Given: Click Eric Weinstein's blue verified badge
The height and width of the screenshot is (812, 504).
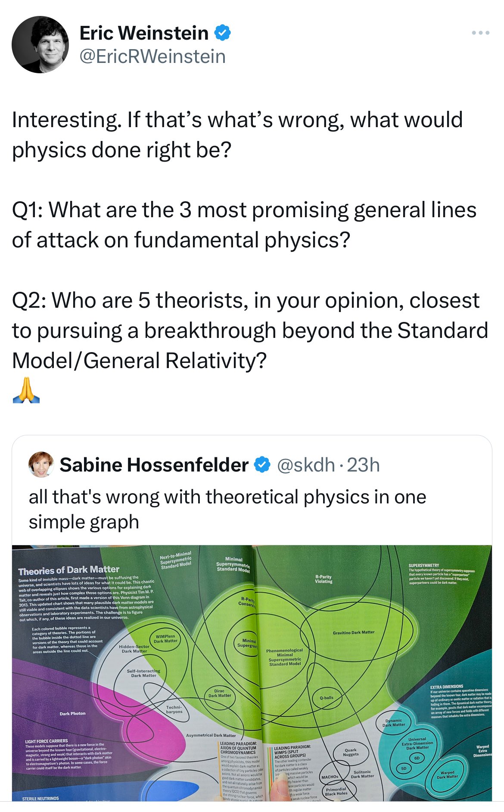Looking at the screenshot, I should pos(222,33).
